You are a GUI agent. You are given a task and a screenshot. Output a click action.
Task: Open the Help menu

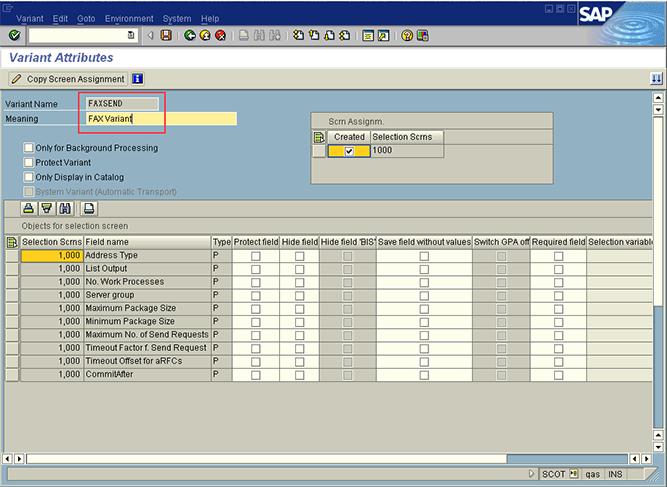tap(210, 19)
